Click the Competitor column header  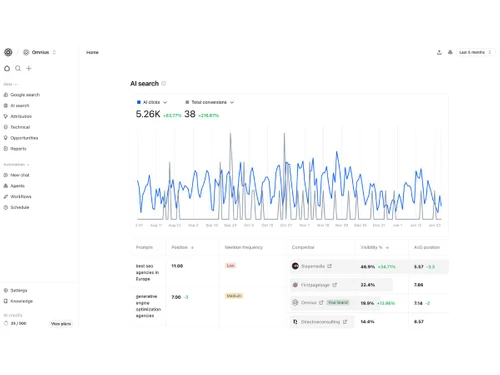pos(303,247)
